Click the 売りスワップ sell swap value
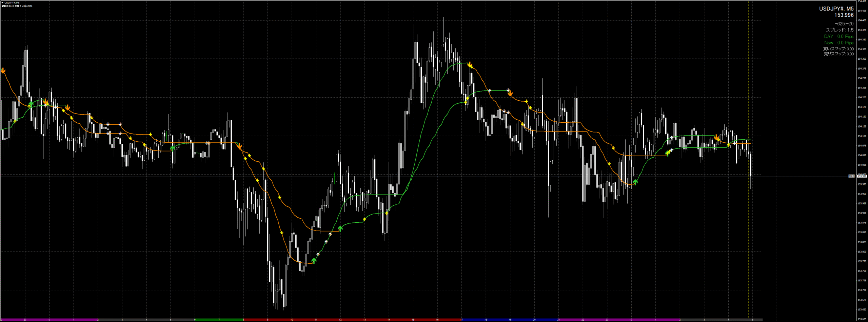The height and width of the screenshot is (322, 868). pos(838,54)
